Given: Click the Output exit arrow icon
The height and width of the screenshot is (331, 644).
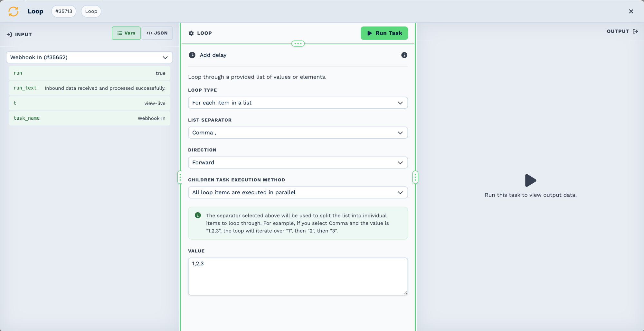Looking at the screenshot, I should 635,31.
